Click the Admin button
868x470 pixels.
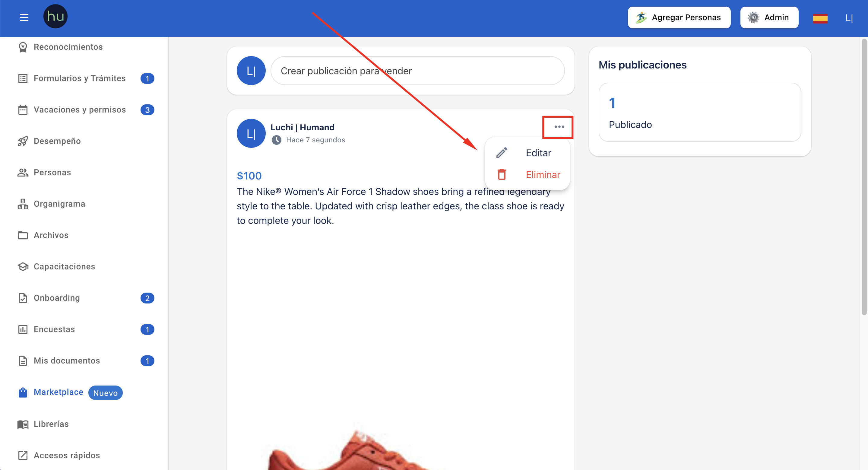pyautogui.click(x=769, y=17)
